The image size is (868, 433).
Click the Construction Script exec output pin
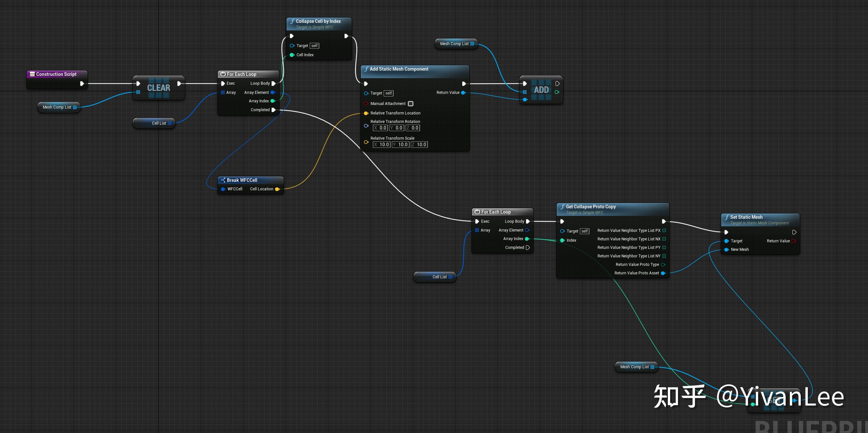[x=82, y=84]
